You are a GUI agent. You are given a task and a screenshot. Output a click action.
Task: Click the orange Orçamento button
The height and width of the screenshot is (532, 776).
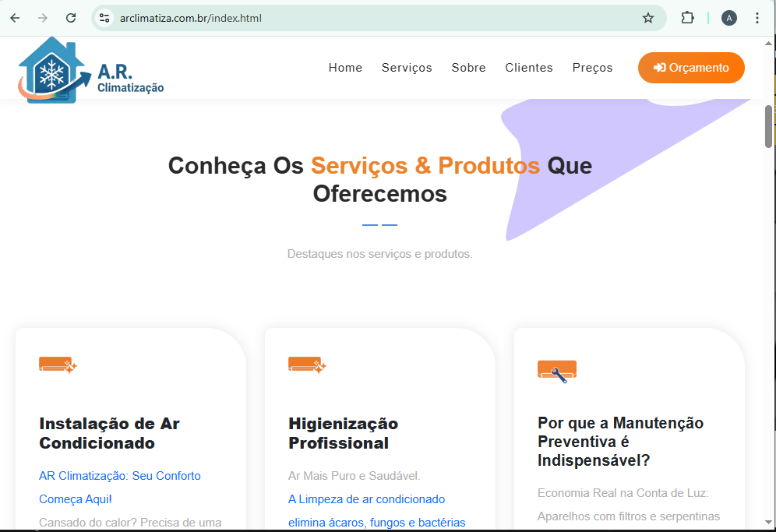[x=691, y=68]
